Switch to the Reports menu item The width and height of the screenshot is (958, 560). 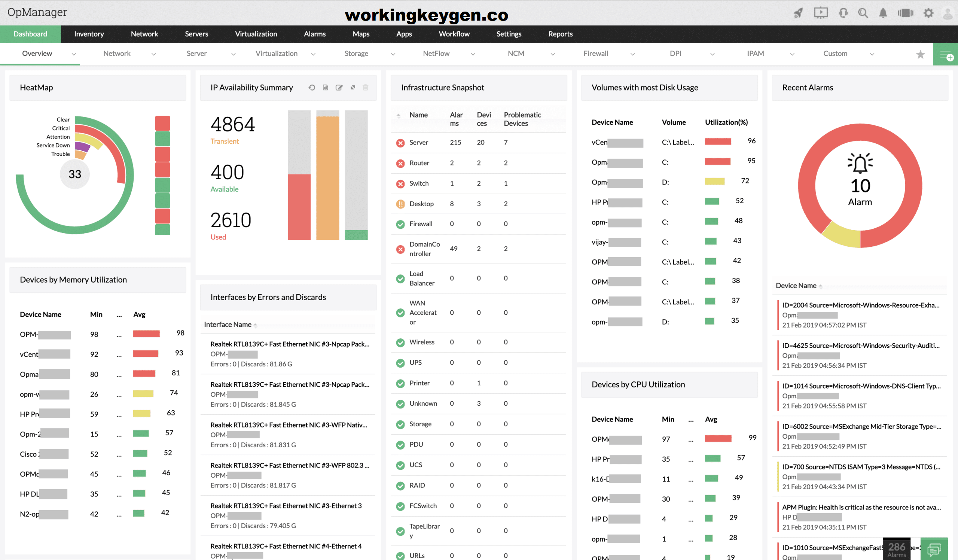pos(560,34)
